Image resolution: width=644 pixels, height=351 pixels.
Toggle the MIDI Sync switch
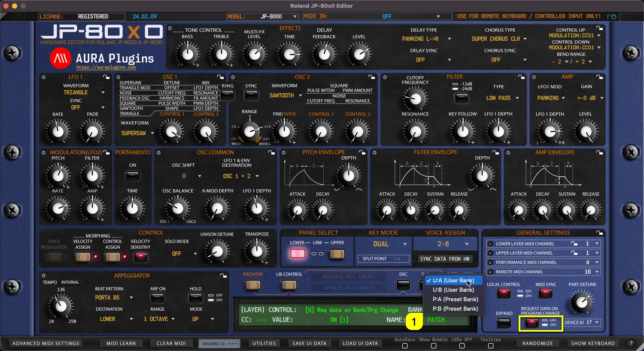(546, 293)
